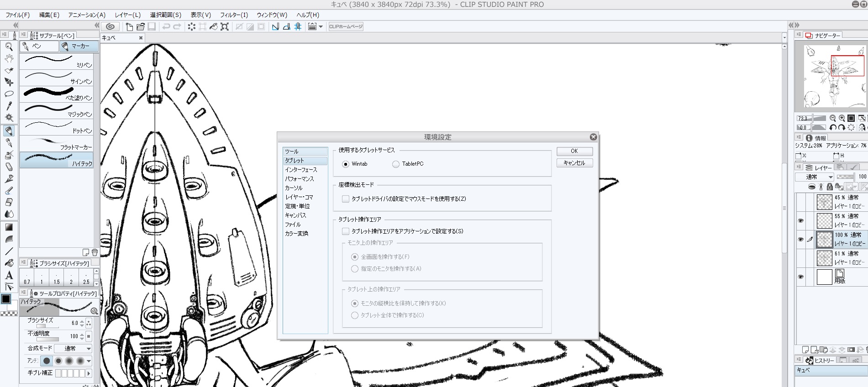Image resolution: width=868 pixels, height=387 pixels.
Task: Choose べた塗りペン sub tool
Action: (x=56, y=94)
